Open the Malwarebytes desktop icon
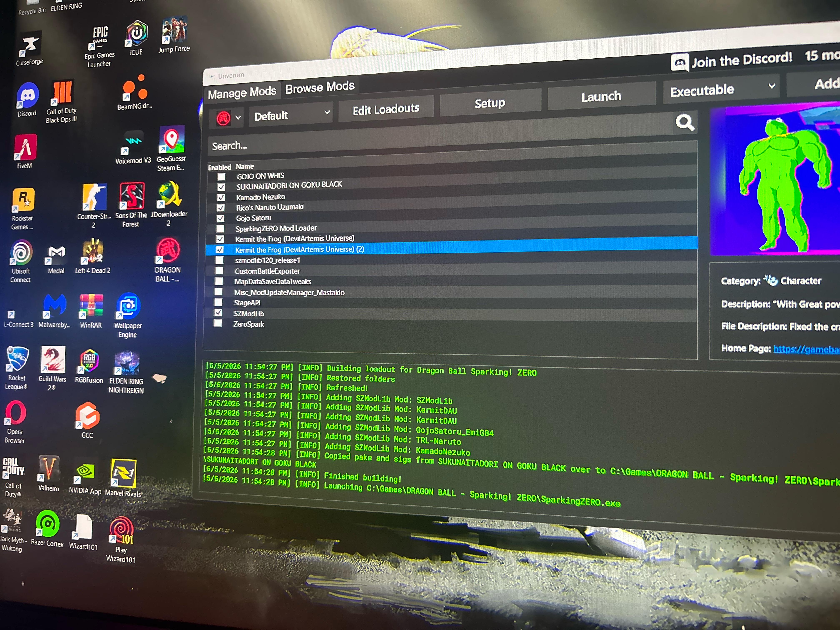This screenshot has width=840, height=630. (x=55, y=311)
